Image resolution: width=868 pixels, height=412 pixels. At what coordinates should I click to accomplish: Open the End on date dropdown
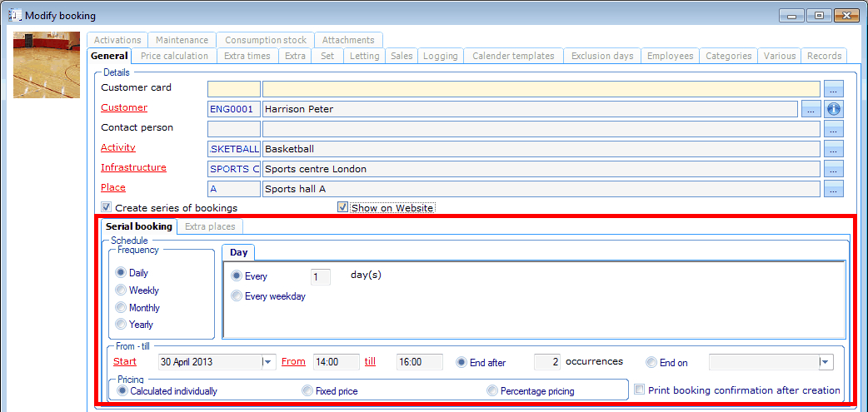pyautogui.click(x=825, y=362)
